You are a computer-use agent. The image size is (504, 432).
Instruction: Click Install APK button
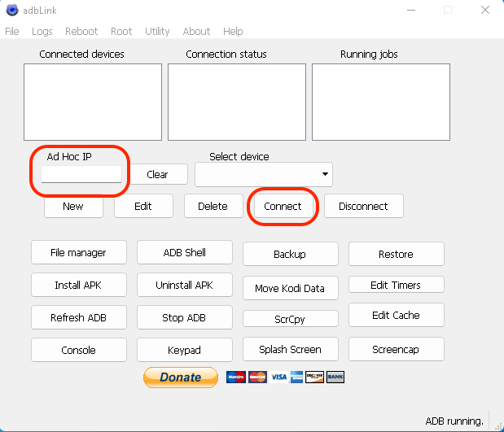[78, 286]
